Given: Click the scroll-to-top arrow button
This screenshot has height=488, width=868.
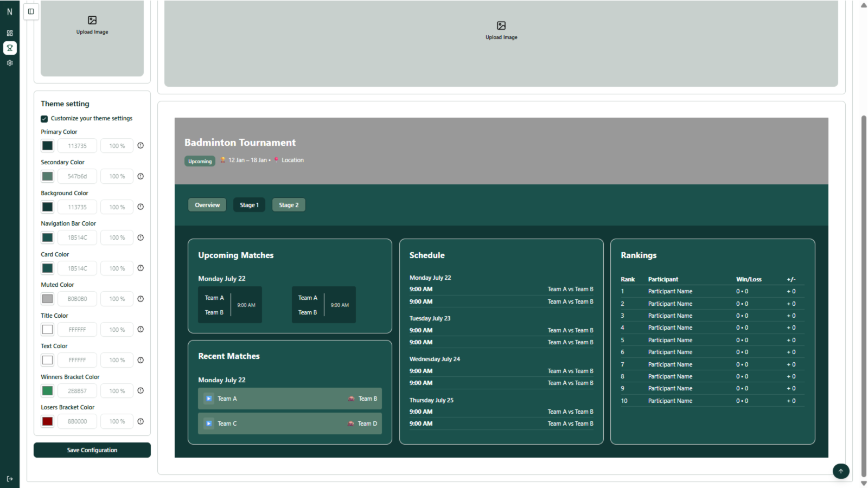Looking at the screenshot, I should tap(841, 471).
